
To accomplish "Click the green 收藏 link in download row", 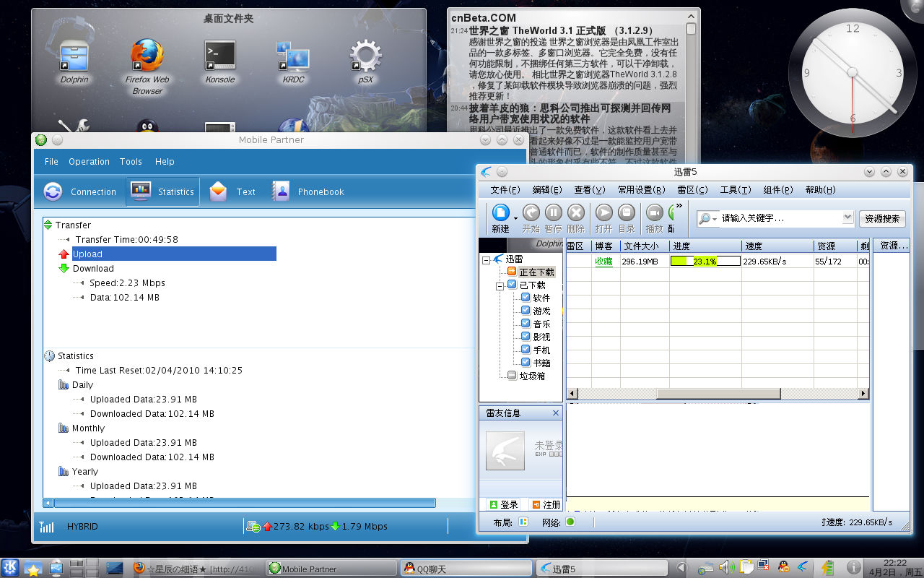I will click(x=603, y=261).
